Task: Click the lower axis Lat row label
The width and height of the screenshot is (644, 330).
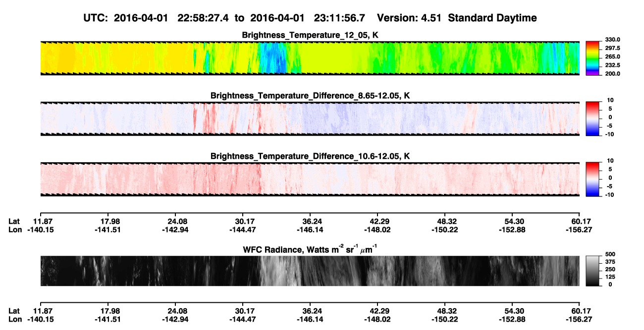Action: click(x=14, y=311)
